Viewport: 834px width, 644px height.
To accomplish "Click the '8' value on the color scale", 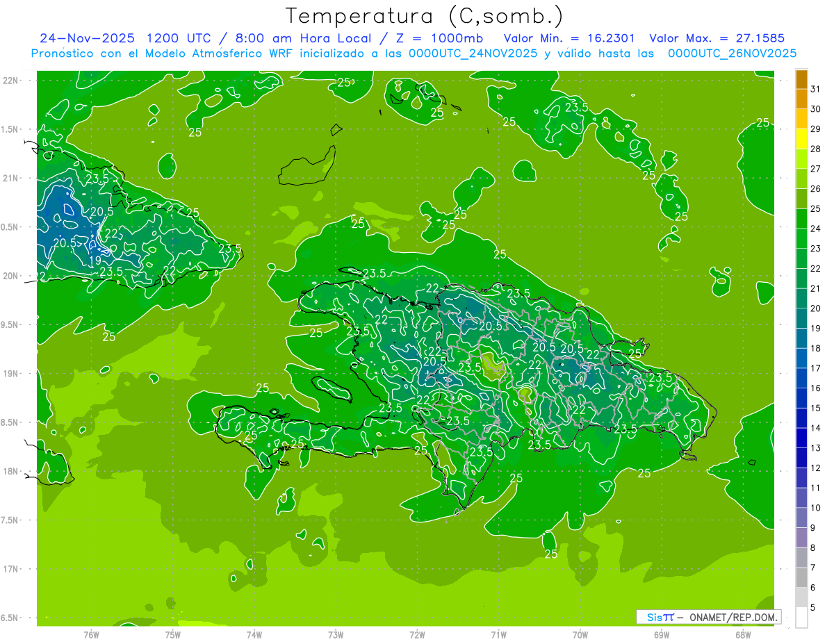I will 813,548.
